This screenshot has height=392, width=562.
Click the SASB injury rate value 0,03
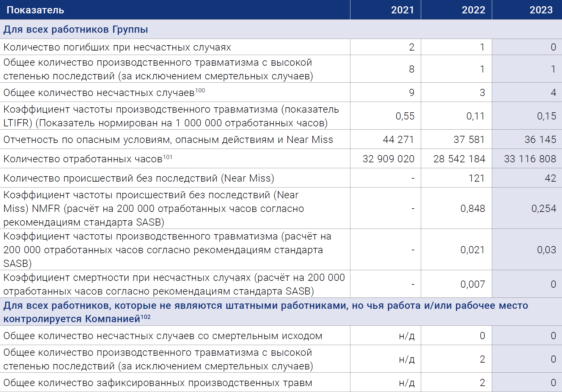coord(547,250)
